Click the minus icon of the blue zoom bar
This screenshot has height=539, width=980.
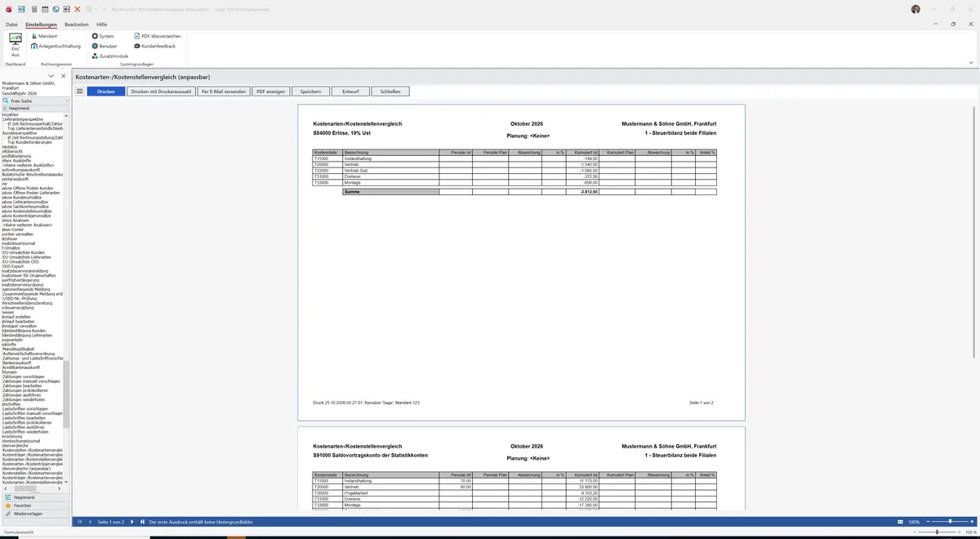tap(928, 521)
